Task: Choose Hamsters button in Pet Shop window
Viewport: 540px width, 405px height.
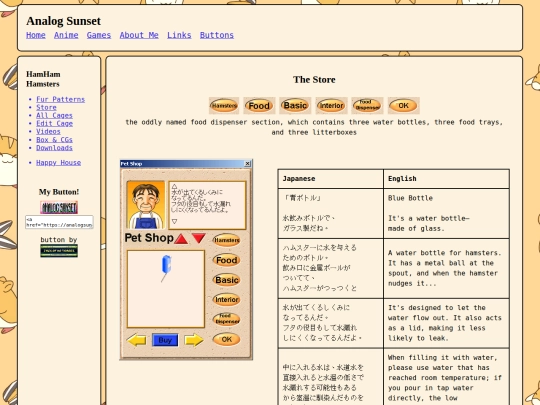Action: pos(227,240)
